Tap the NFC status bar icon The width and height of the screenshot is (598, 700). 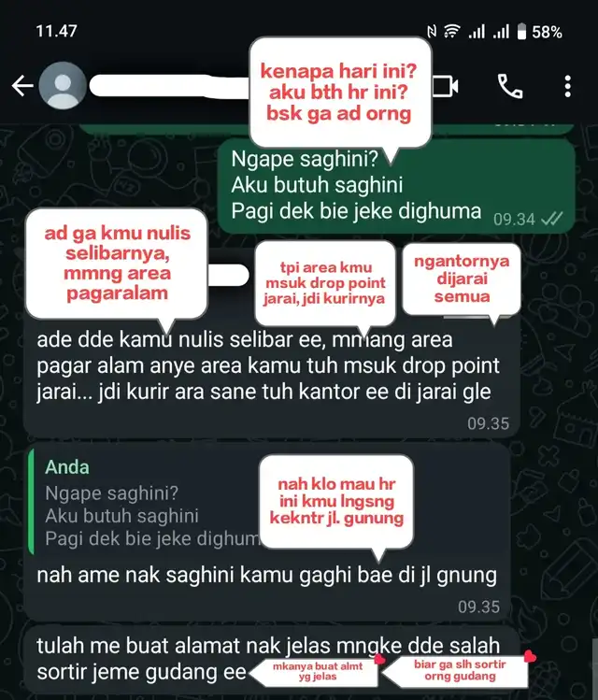coord(432,31)
